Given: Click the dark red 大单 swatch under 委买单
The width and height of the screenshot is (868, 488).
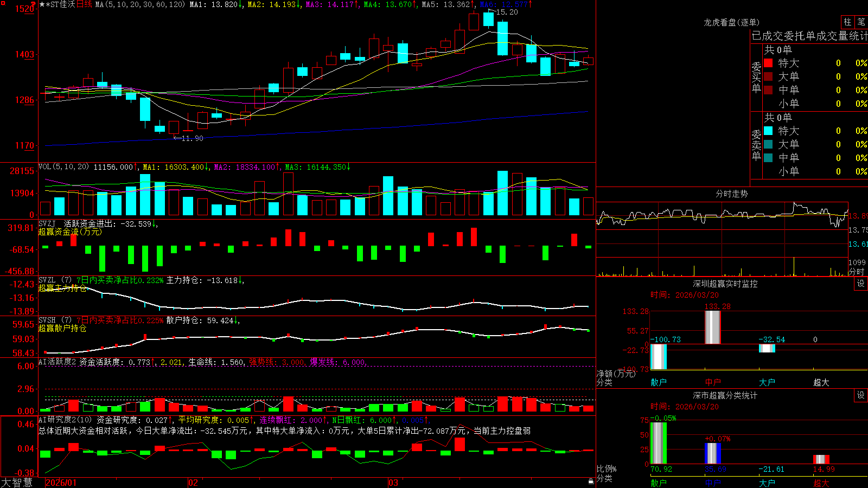Looking at the screenshot, I should tap(768, 76).
